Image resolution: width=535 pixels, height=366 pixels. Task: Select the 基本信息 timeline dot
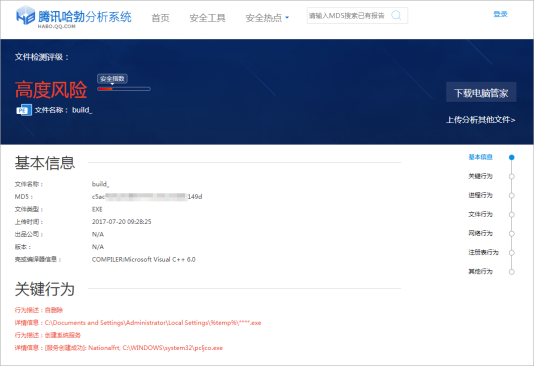[511, 157]
